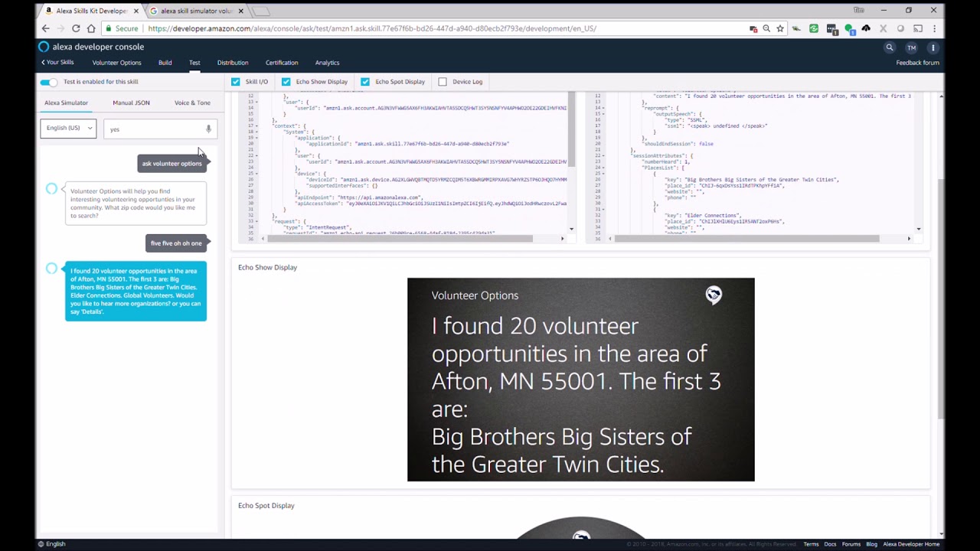Open the TM user profile icon
Image resolution: width=980 pixels, height=551 pixels.
[911, 47]
